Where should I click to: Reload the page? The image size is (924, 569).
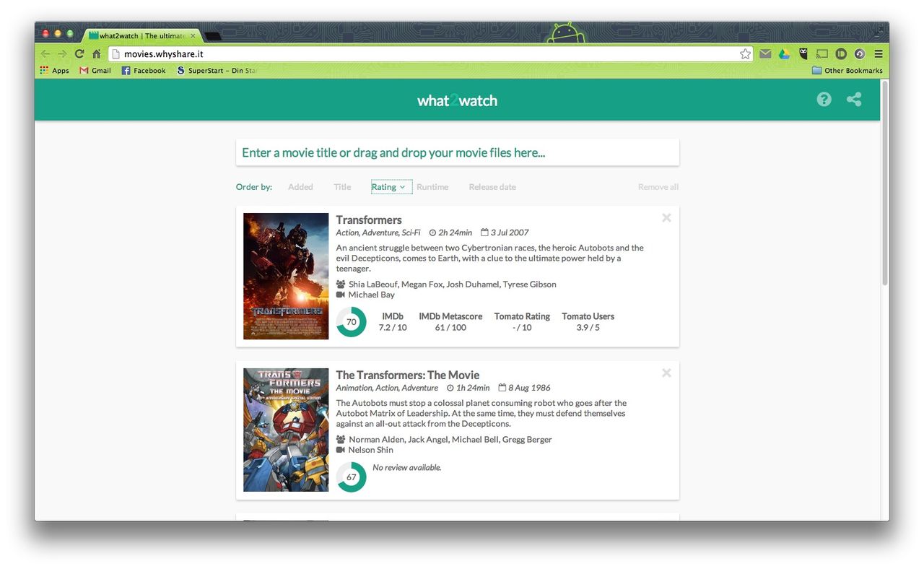pos(79,53)
